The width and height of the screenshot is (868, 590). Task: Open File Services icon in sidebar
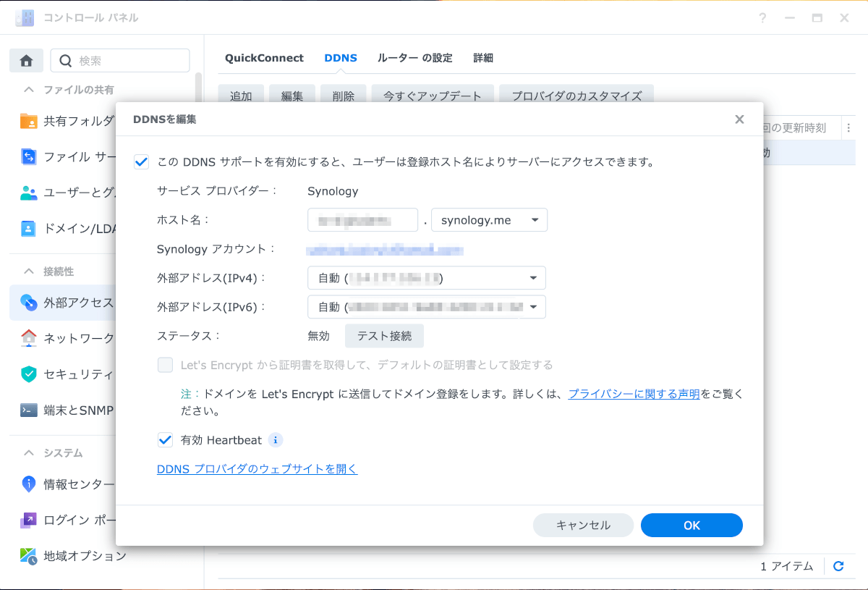(x=28, y=156)
